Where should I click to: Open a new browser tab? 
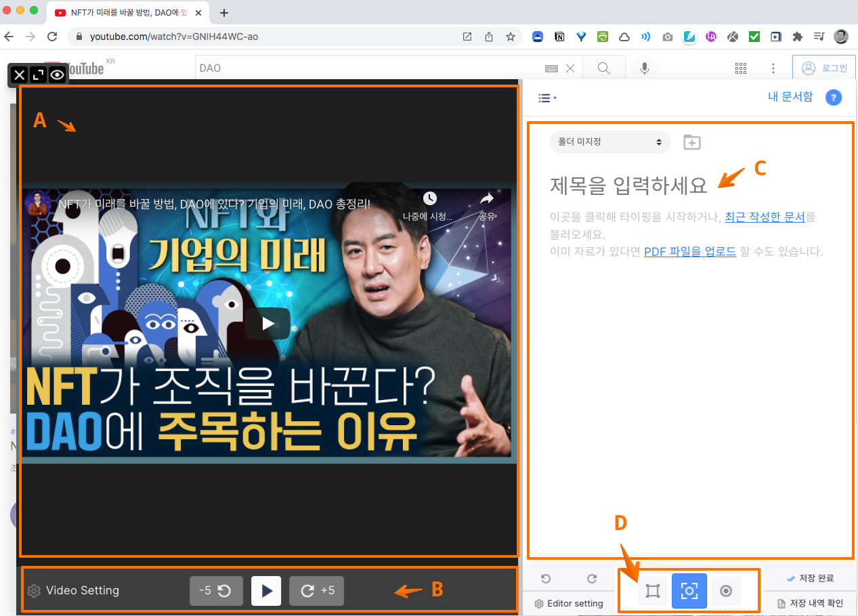click(224, 12)
